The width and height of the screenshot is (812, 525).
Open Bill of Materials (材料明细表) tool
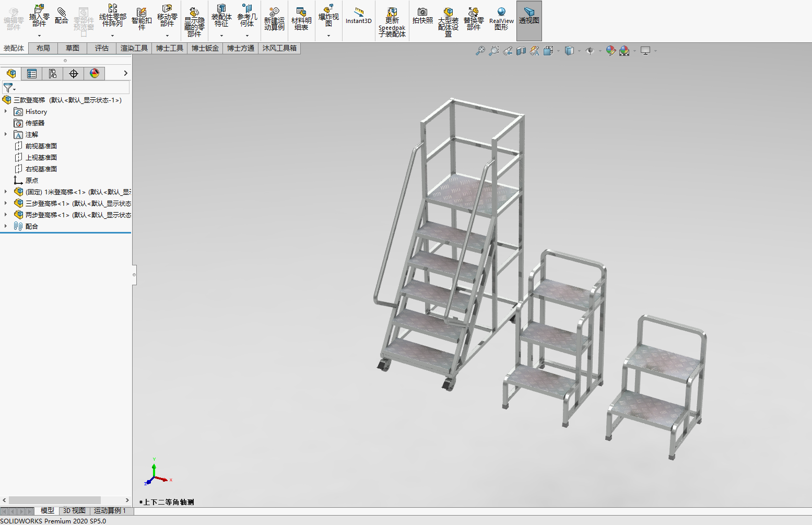click(301, 19)
